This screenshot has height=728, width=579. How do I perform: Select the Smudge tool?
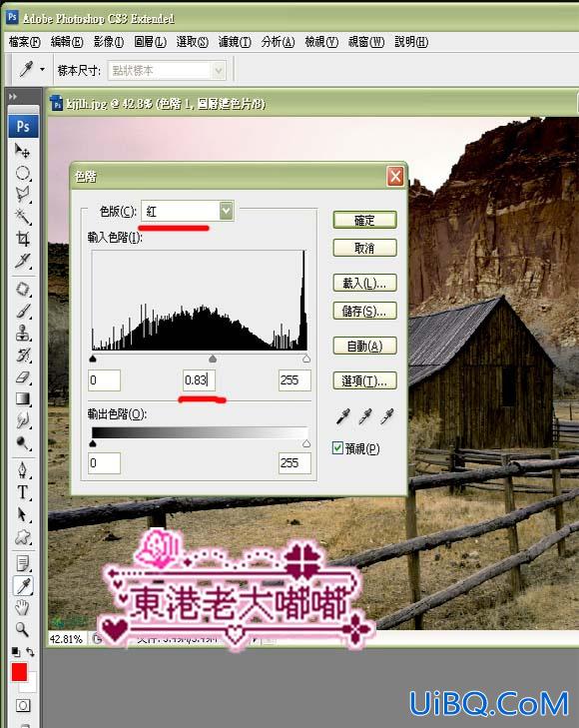coord(22,420)
